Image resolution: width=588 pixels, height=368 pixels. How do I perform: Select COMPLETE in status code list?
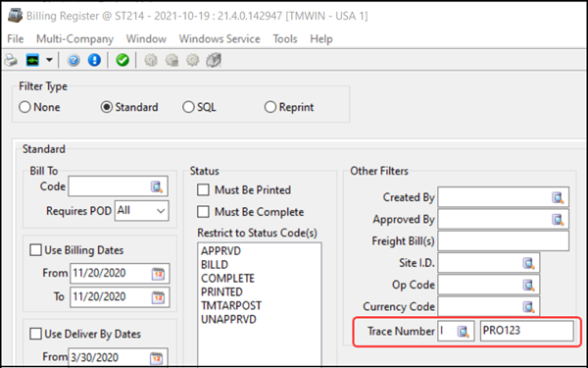click(227, 279)
